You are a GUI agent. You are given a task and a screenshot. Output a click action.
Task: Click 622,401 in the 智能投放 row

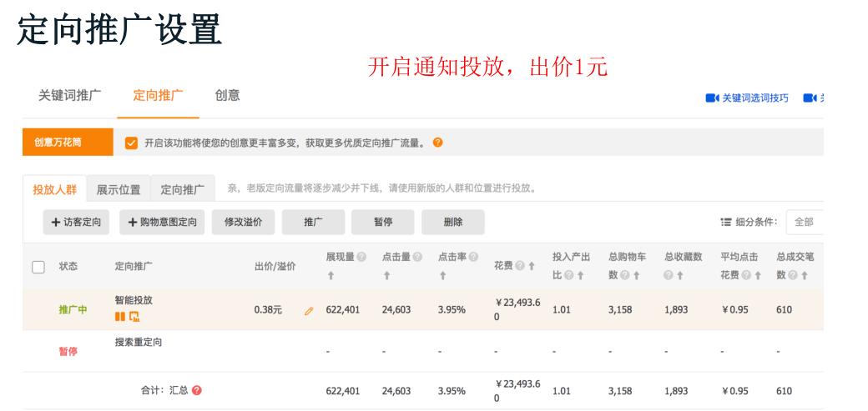(343, 310)
